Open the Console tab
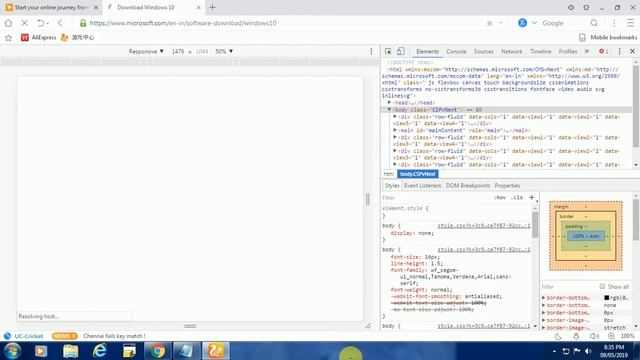This screenshot has height=360, width=640. [x=456, y=51]
